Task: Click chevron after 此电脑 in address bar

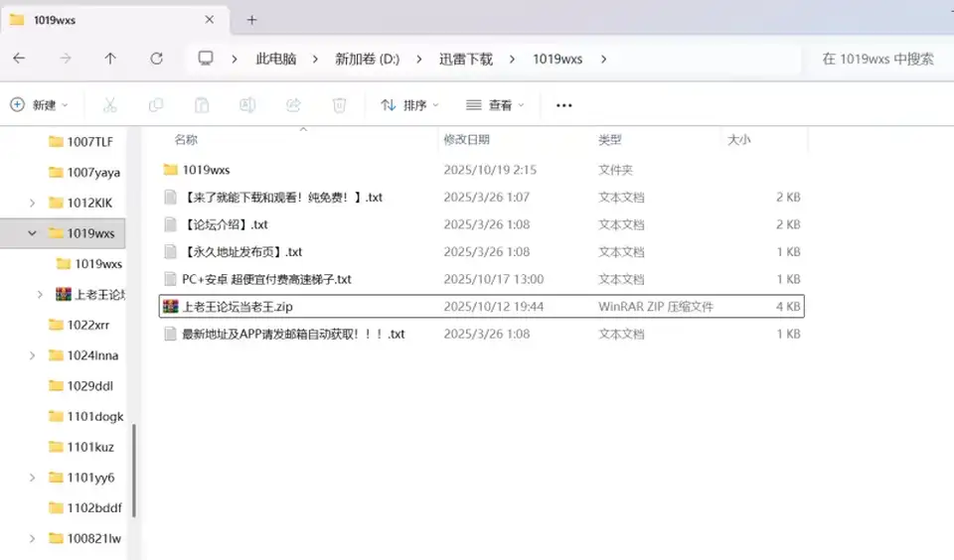Action: 315,59
